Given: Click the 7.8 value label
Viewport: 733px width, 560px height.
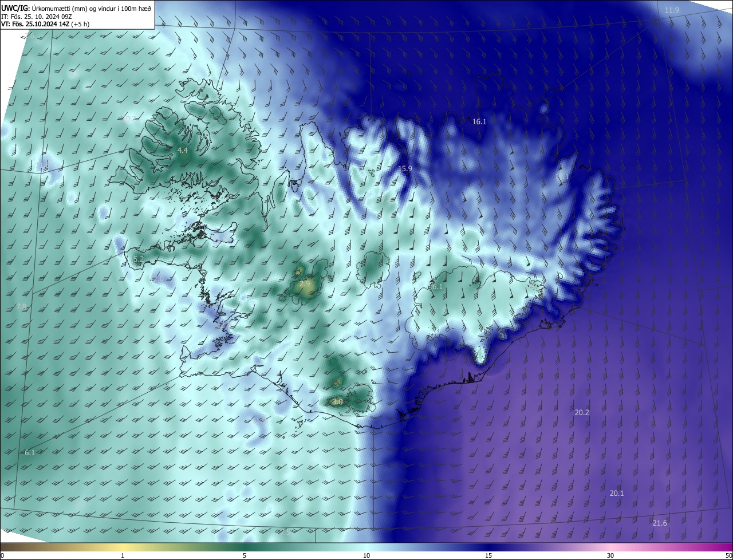Looking at the screenshot, I should (22, 307).
